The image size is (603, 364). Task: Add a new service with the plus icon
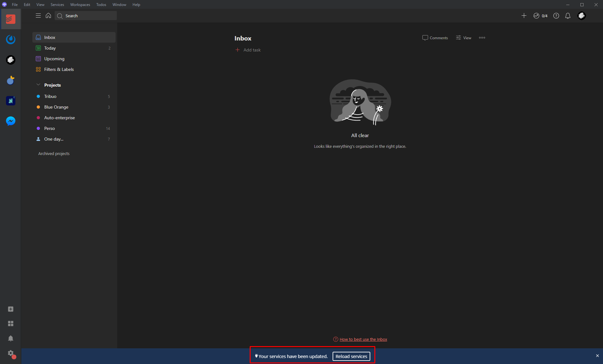click(10, 309)
